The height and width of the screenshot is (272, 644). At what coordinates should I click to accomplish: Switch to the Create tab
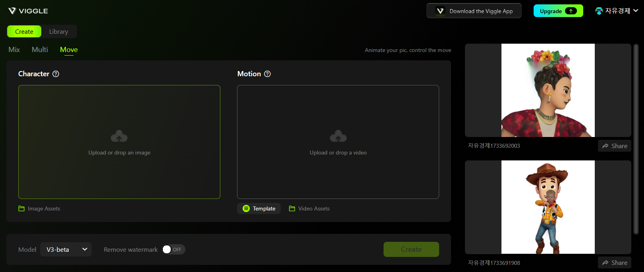[24, 31]
